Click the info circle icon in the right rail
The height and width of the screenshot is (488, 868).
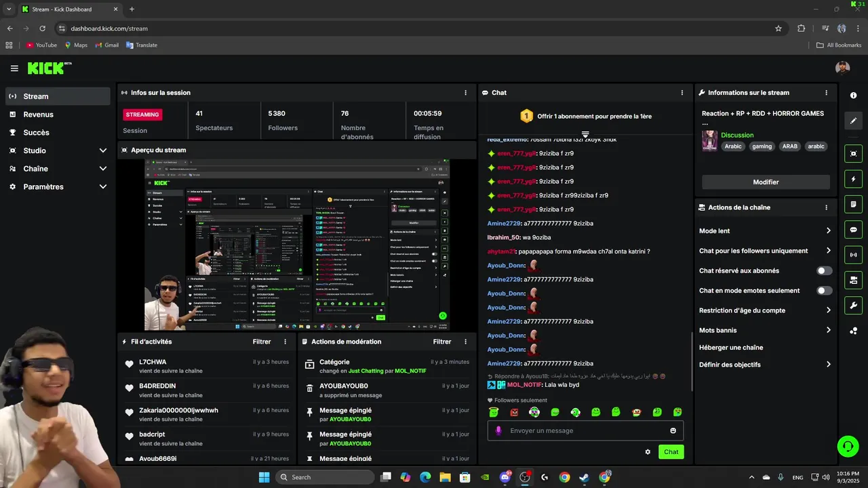click(x=853, y=96)
